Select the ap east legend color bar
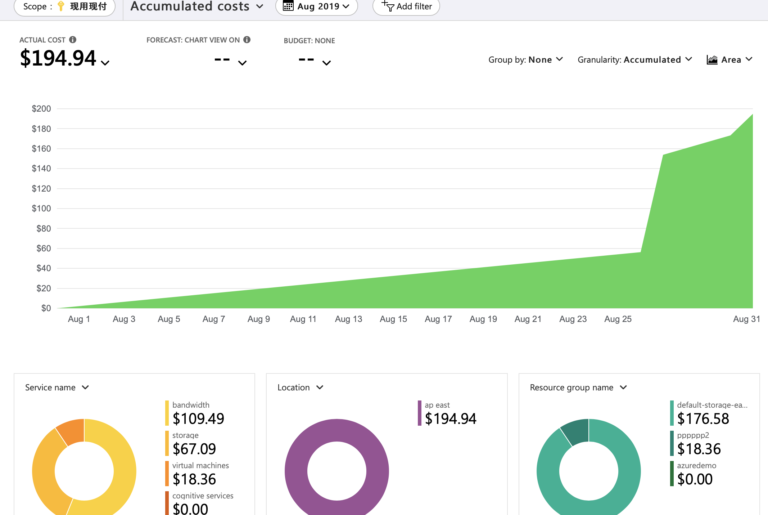The image size is (768, 515). [x=419, y=413]
